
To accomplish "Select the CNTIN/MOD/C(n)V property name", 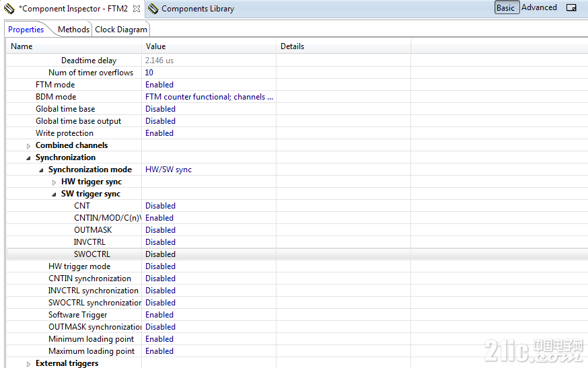I will [x=108, y=217].
